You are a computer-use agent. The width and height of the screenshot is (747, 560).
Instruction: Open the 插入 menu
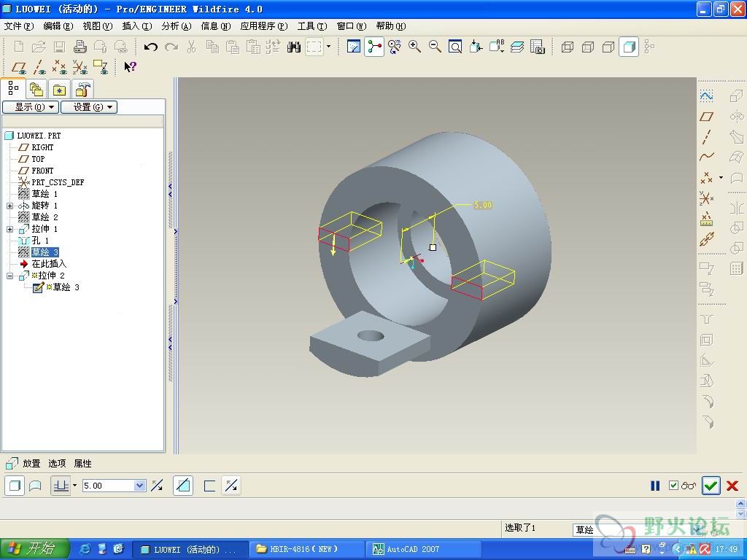(x=136, y=26)
